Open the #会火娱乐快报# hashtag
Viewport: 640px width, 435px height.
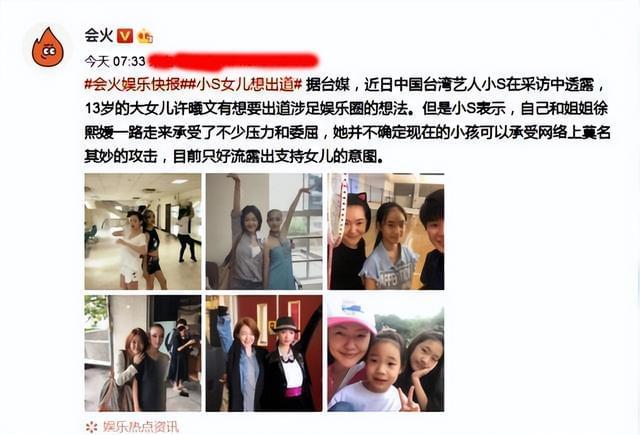click(132, 84)
